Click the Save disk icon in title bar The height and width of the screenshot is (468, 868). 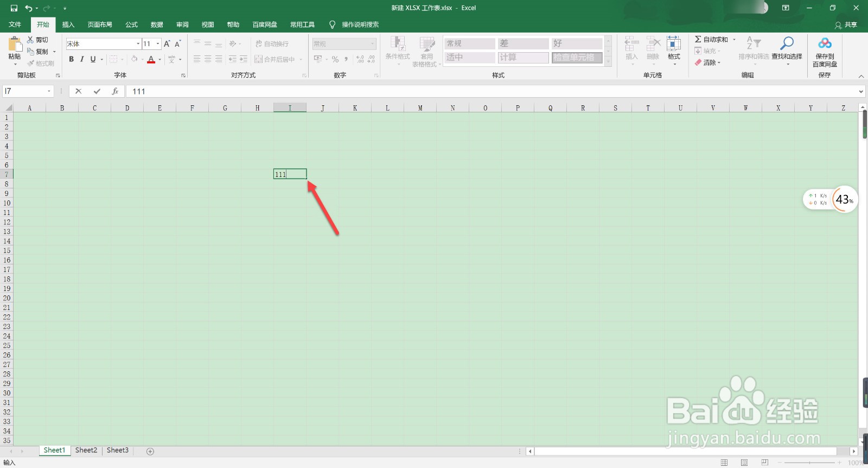click(x=14, y=8)
